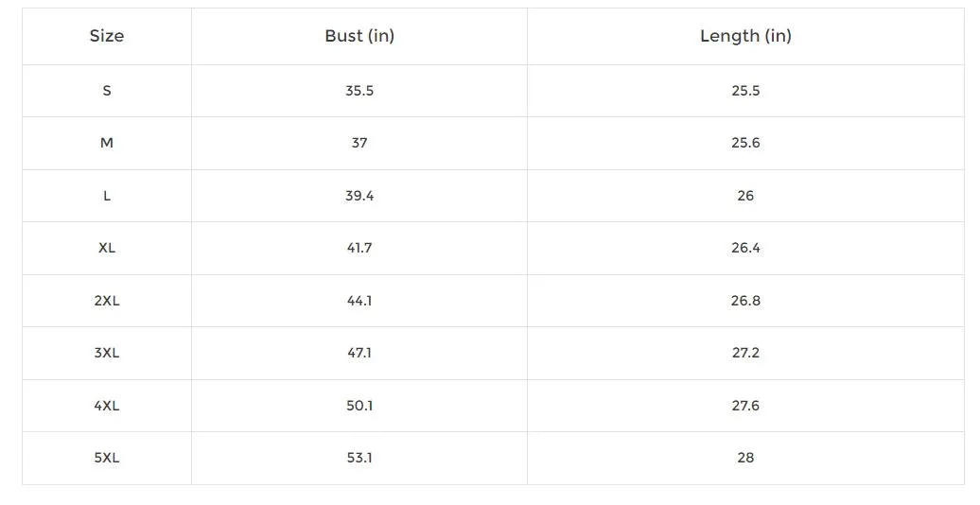Click the Length (in) column header
980x505 pixels.
point(745,36)
